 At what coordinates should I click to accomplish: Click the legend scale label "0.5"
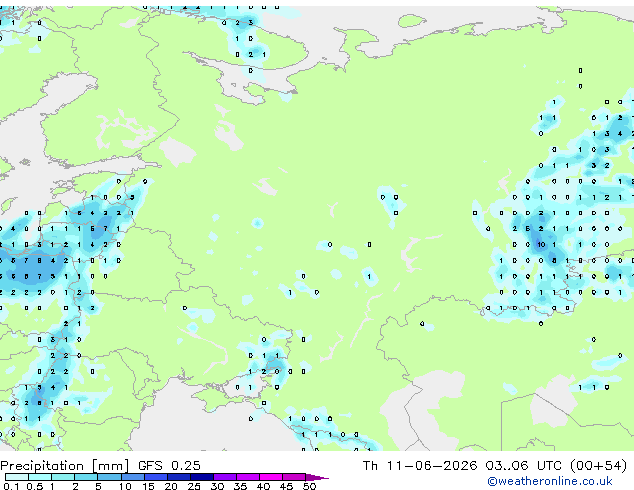coord(35,486)
